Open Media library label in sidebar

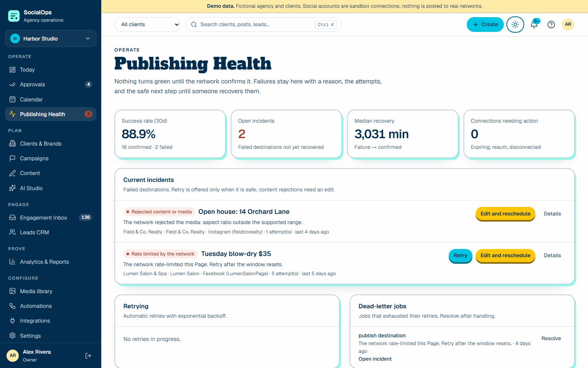(36, 291)
